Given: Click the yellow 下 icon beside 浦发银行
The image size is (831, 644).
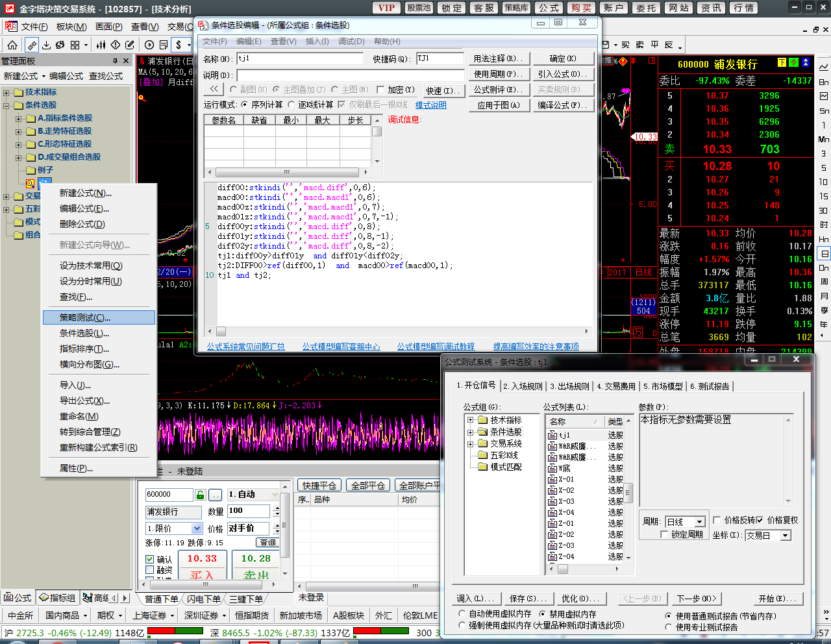Looking at the screenshot, I should click(x=782, y=63).
